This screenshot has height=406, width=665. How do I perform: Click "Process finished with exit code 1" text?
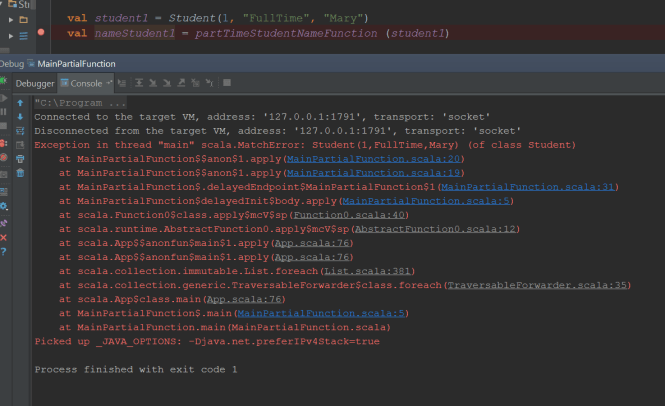pos(136,370)
